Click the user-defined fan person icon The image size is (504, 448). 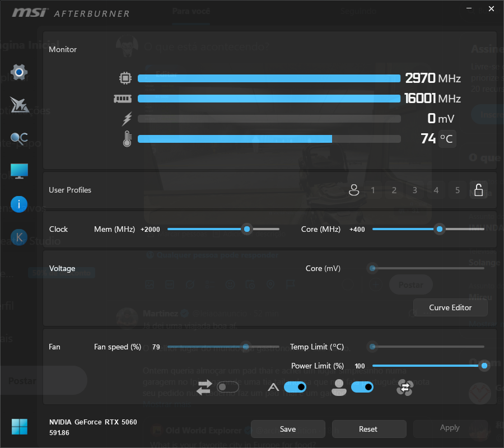[x=339, y=388]
